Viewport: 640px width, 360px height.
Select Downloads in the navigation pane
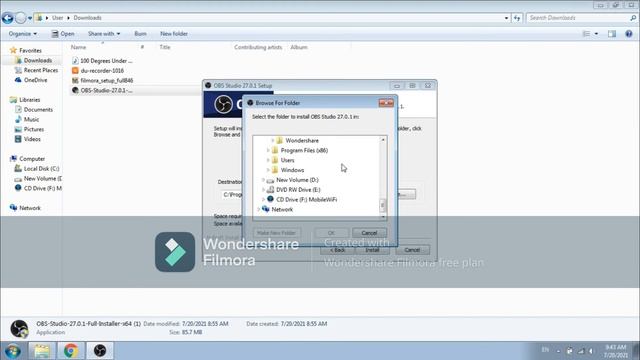tap(38, 60)
